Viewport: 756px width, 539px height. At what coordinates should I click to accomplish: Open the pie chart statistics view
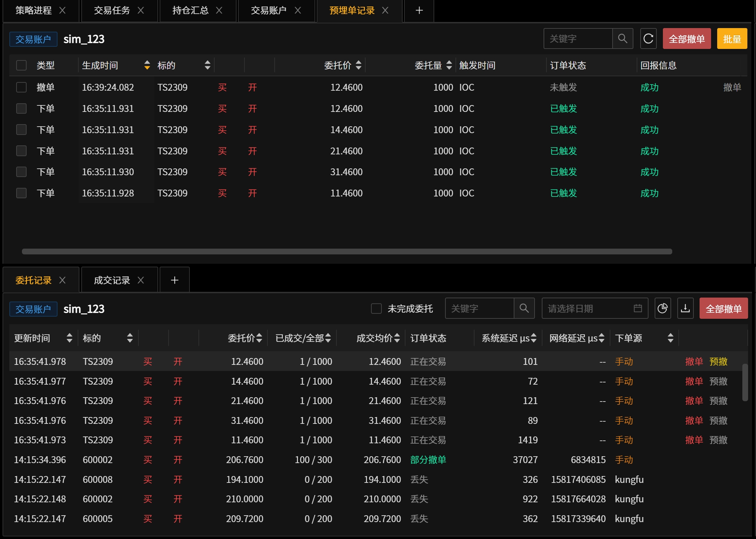(663, 308)
